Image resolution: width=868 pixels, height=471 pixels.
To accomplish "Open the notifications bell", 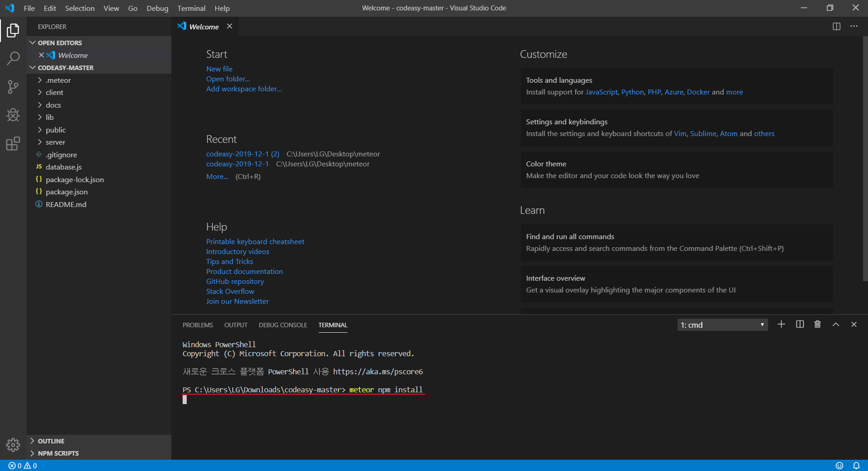I will tap(856, 466).
